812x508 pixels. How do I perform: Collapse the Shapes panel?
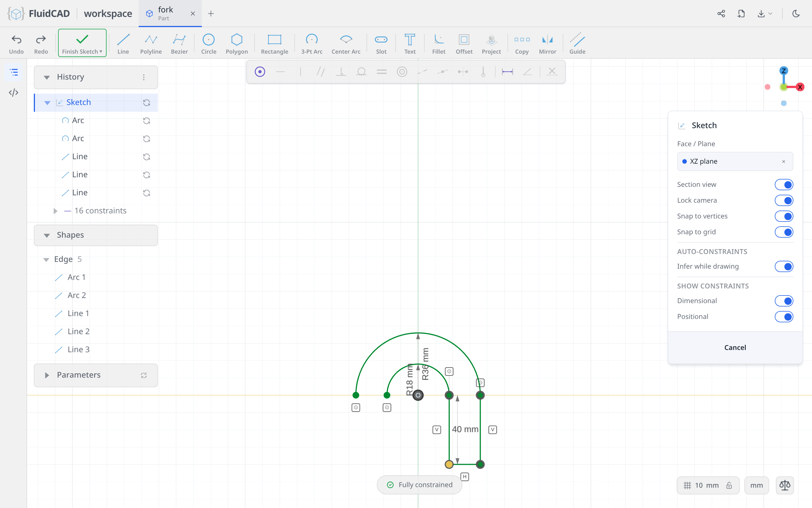tap(47, 235)
